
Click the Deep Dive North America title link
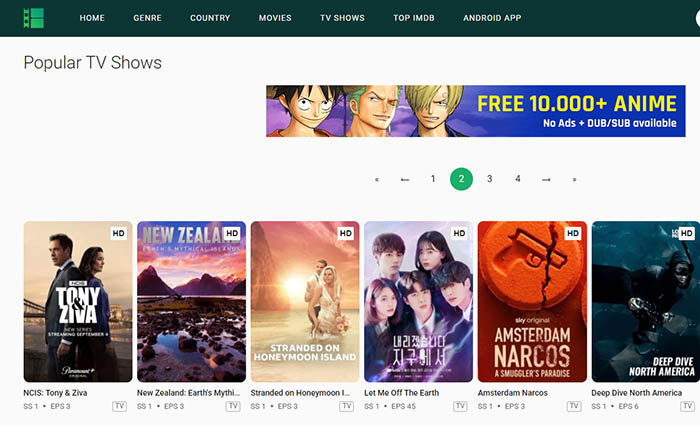(637, 393)
